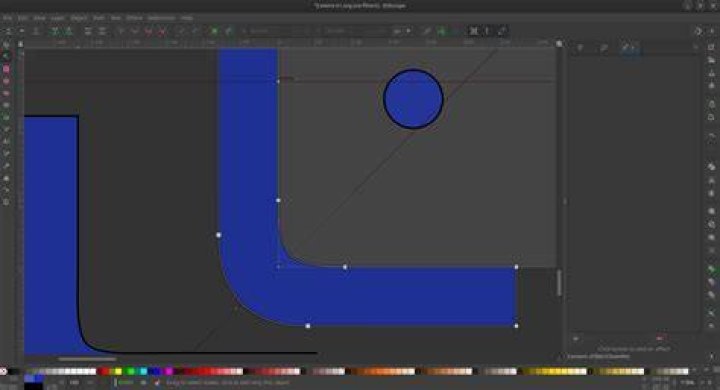Pick the cyan palette swatch
Screen dimensions: 720x390
click(143, 371)
